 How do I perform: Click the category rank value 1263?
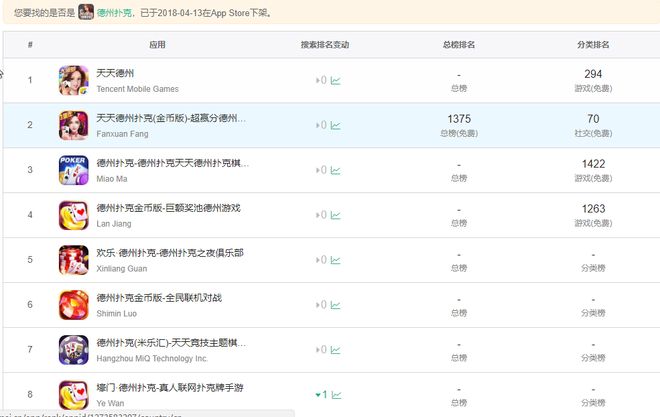pyautogui.click(x=593, y=209)
